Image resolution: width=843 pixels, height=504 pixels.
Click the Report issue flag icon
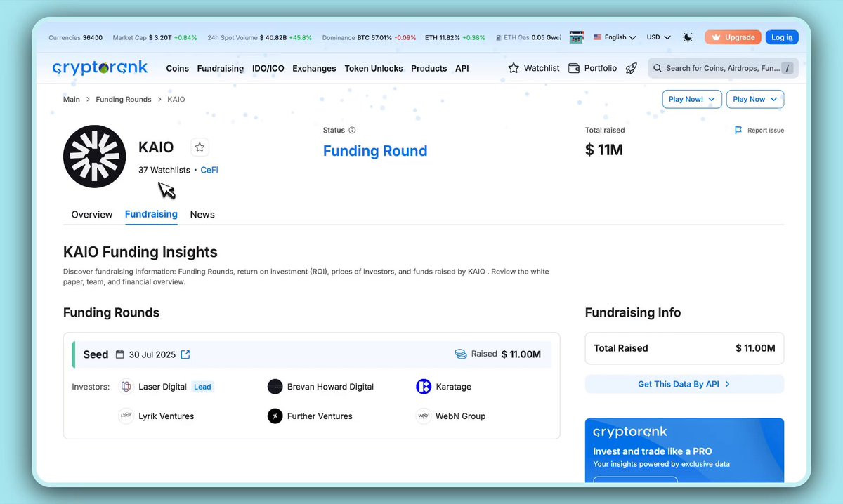point(738,130)
